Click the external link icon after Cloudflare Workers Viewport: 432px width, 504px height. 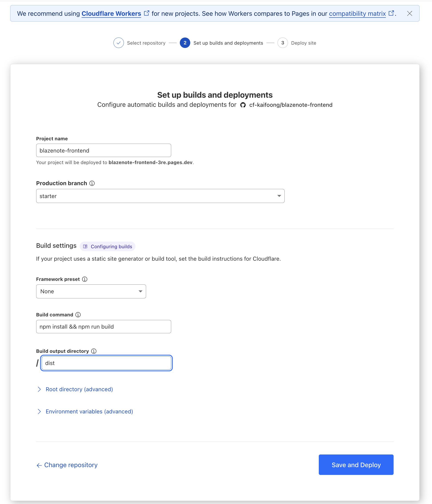tap(147, 13)
